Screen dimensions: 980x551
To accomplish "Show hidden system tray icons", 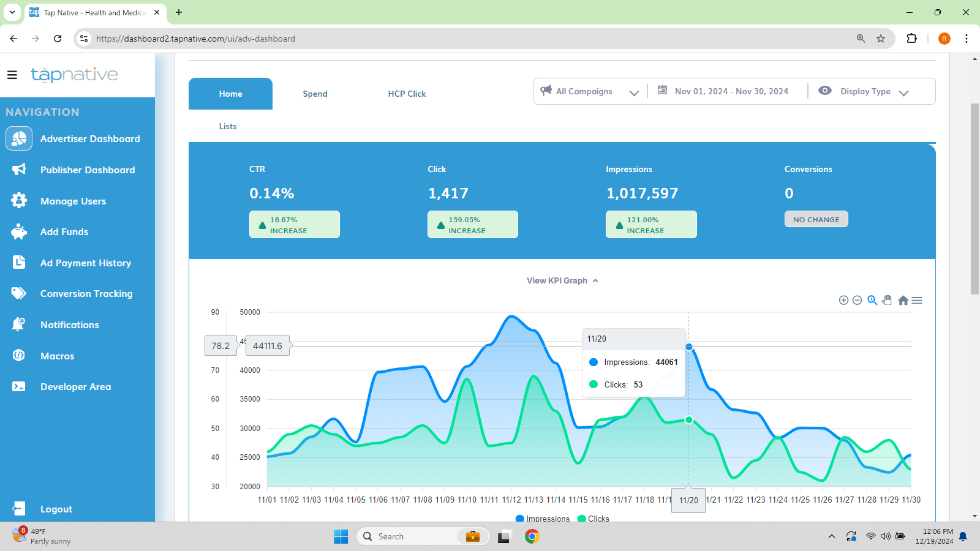I will point(831,536).
